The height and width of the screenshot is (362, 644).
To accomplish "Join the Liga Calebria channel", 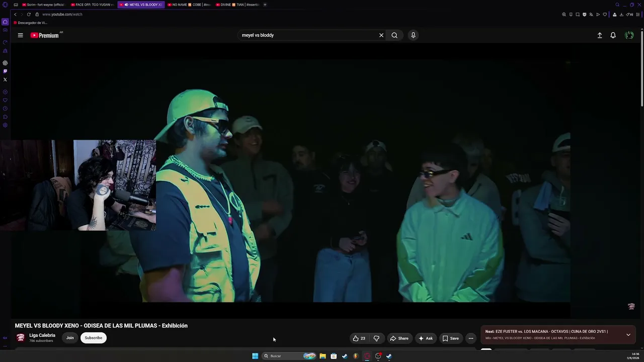I will (70, 338).
